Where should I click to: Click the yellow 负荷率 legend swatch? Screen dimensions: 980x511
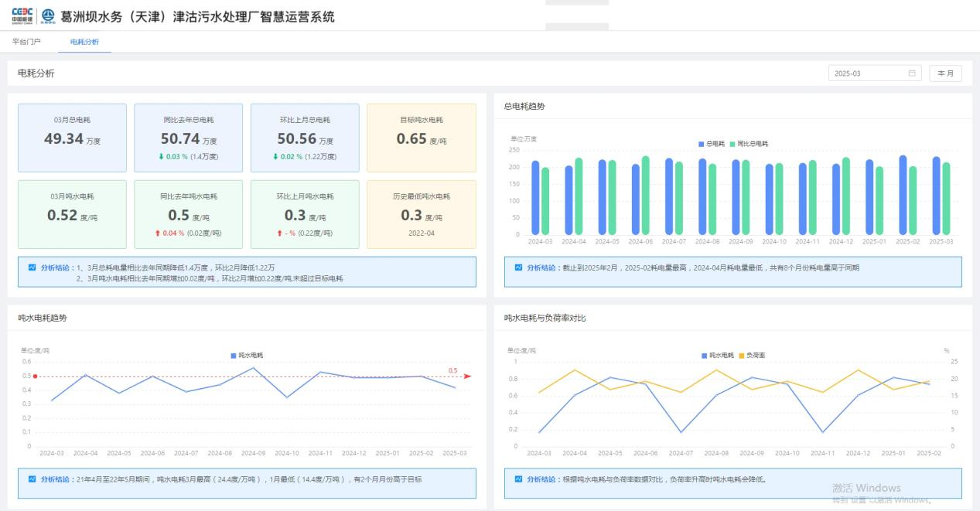741,356
